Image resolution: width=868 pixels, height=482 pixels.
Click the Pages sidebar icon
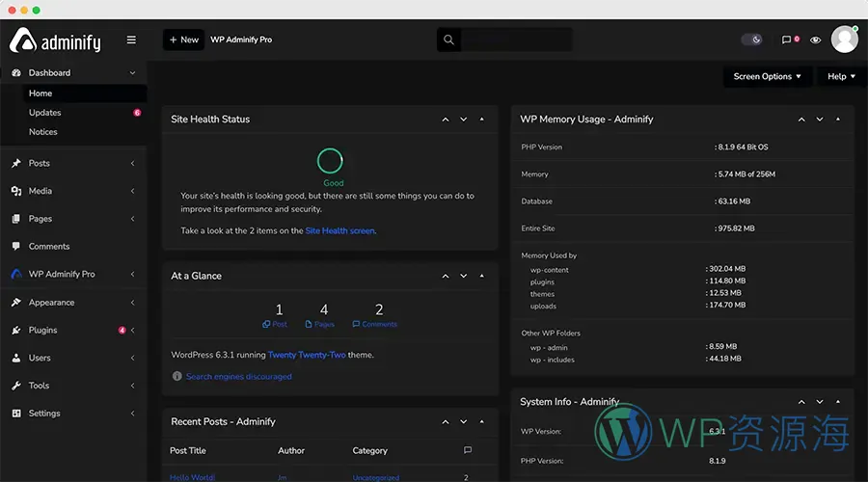(x=16, y=219)
